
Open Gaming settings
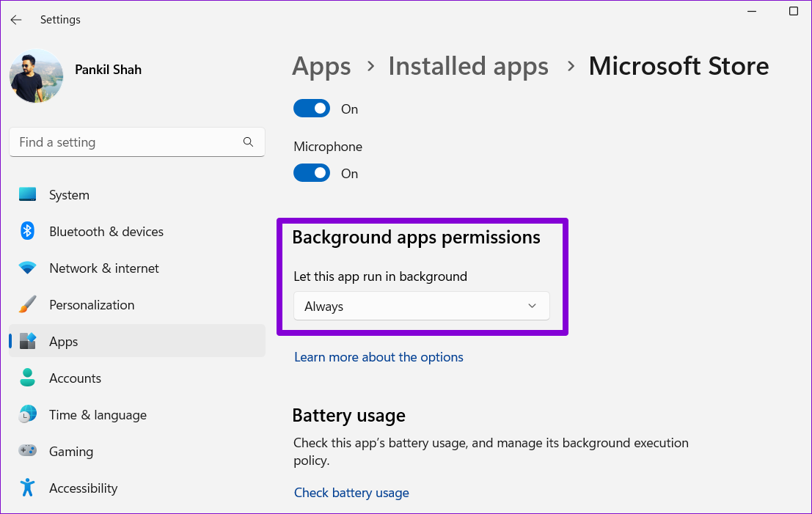137,452
